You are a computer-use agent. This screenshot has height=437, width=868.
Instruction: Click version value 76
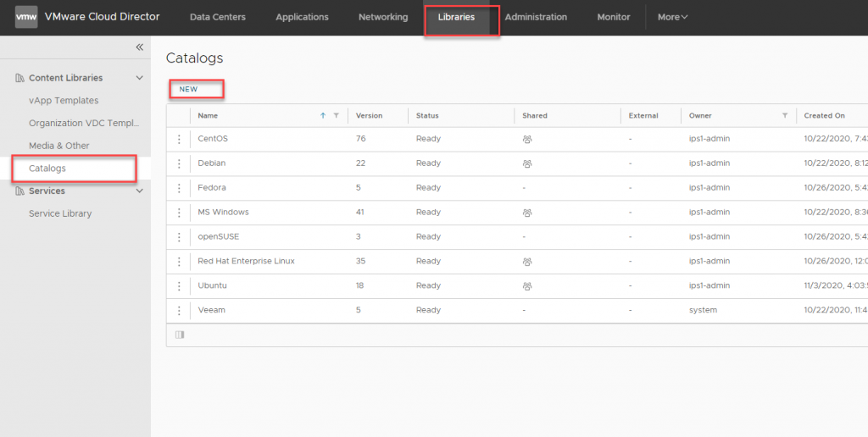pyautogui.click(x=360, y=139)
